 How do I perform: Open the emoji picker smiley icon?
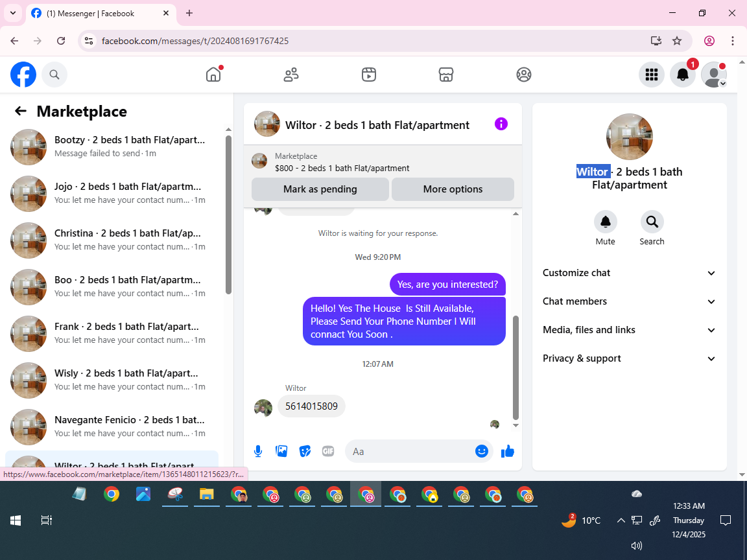pyautogui.click(x=482, y=451)
